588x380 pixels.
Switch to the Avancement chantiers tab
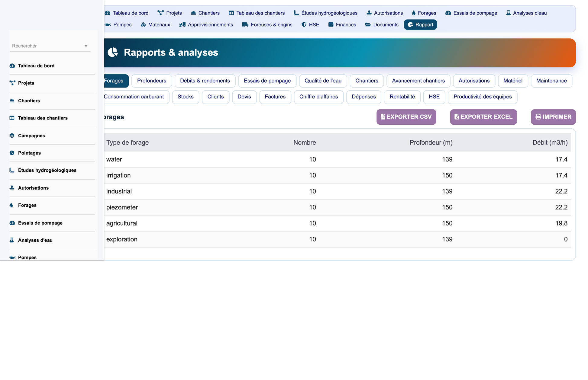pyautogui.click(x=418, y=81)
